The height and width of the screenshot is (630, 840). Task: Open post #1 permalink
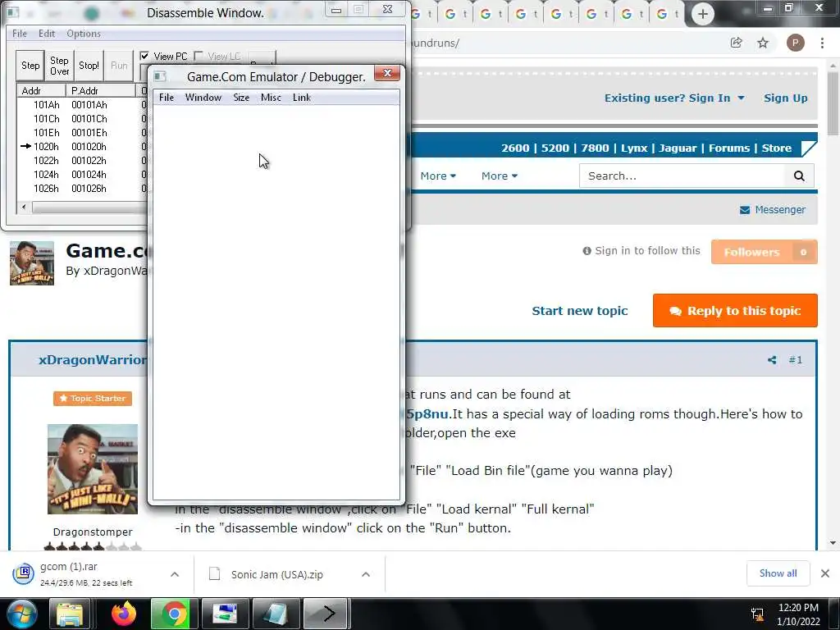[x=796, y=360]
